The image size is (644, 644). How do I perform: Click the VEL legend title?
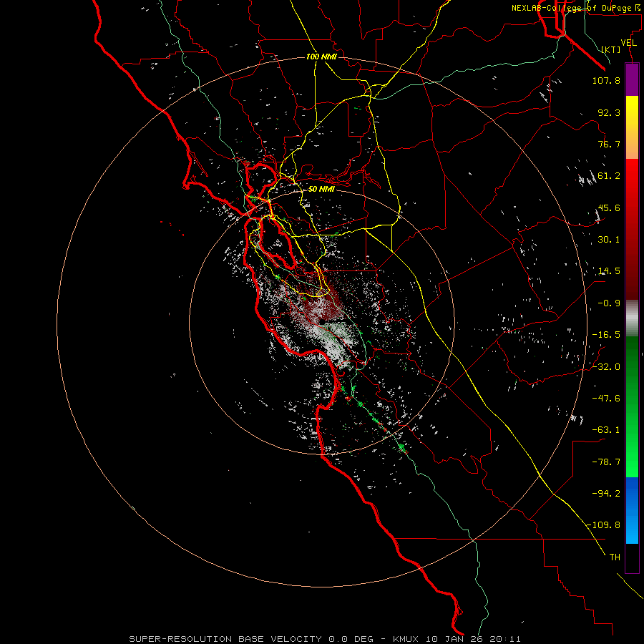coord(628,43)
